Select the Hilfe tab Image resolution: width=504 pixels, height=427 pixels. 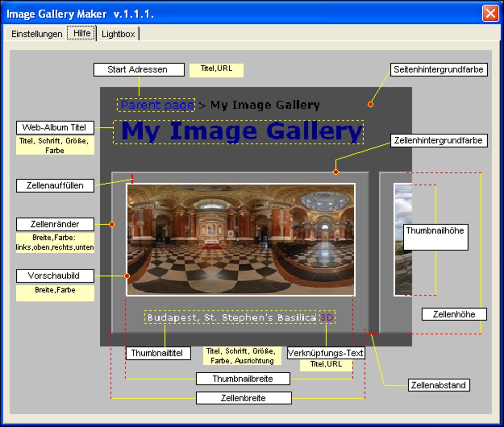click(x=81, y=33)
